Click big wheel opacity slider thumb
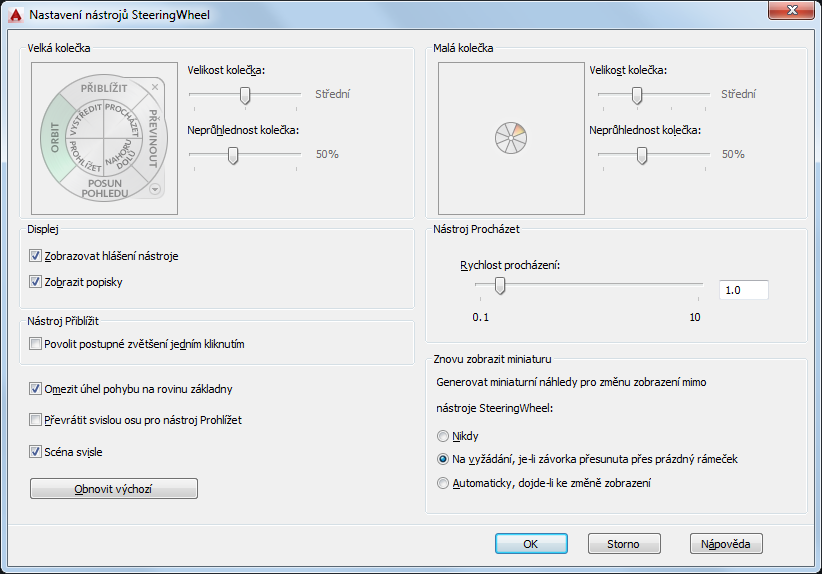The width and height of the screenshot is (822, 574). click(x=233, y=155)
